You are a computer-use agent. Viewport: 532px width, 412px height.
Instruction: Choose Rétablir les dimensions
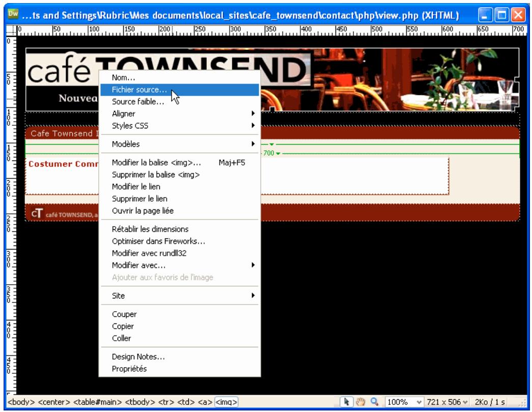tap(179, 229)
